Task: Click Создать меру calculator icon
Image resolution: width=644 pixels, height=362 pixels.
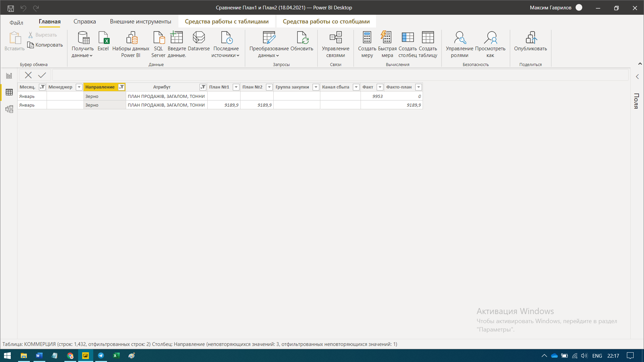Action: (x=367, y=38)
